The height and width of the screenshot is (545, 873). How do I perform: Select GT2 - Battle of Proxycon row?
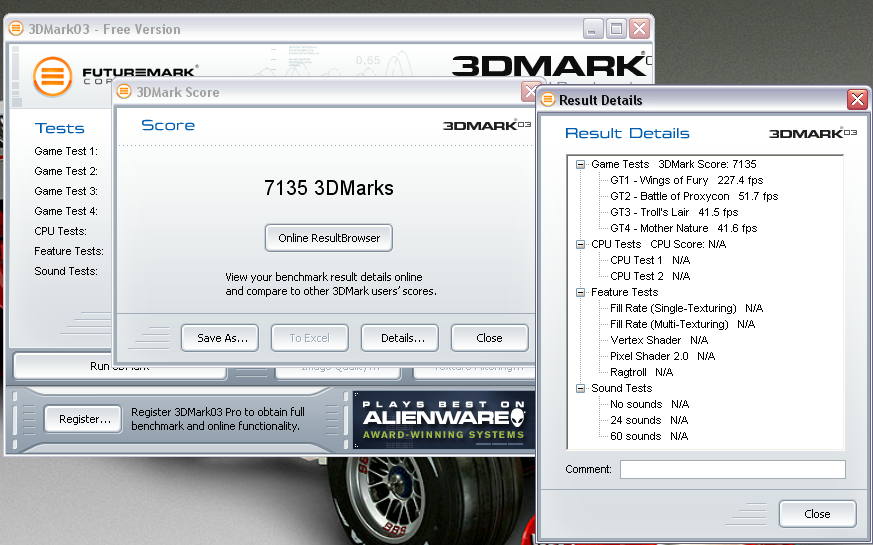pyautogui.click(x=694, y=197)
